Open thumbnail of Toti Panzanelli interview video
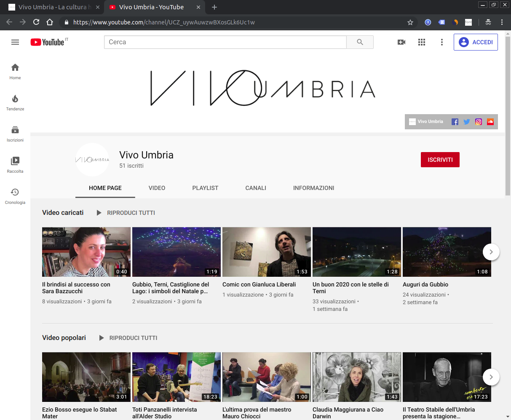Screen dimensions: 511x420 tap(177, 377)
